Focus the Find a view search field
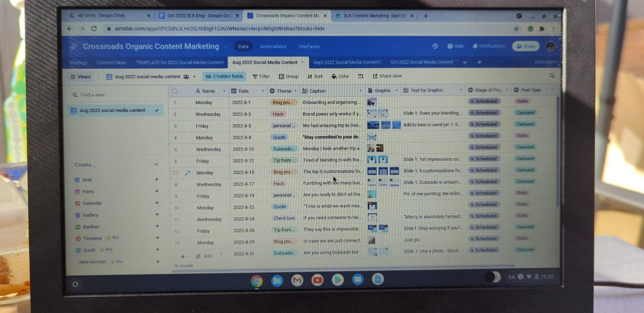 tap(116, 95)
